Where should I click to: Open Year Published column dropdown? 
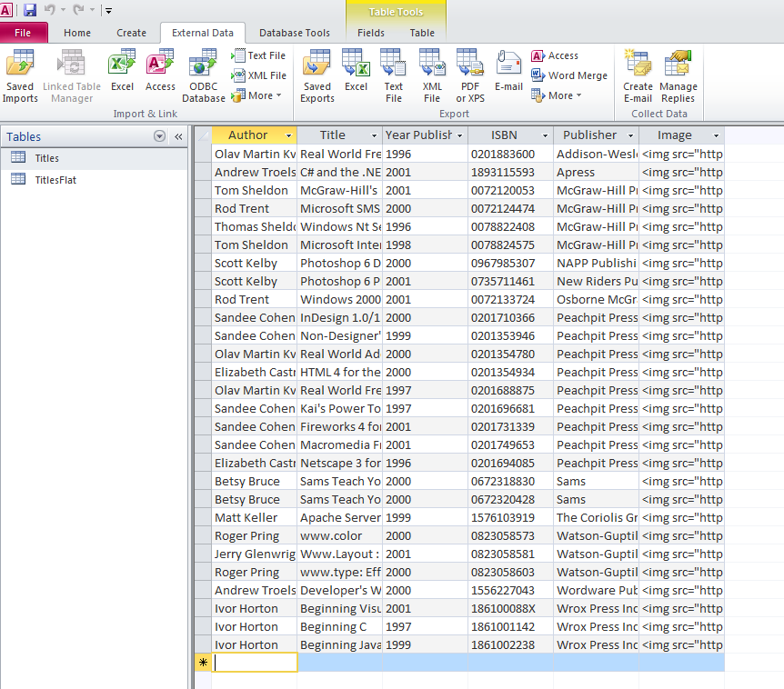point(460,135)
